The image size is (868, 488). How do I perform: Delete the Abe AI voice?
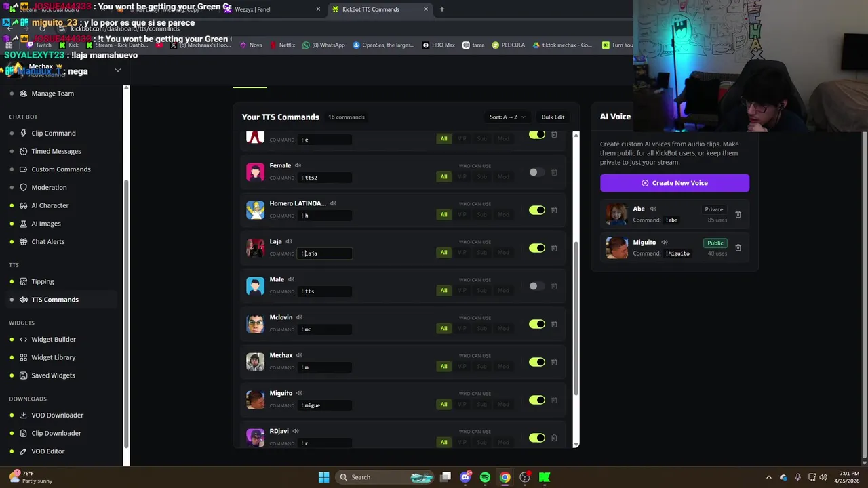pyautogui.click(x=738, y=214)
